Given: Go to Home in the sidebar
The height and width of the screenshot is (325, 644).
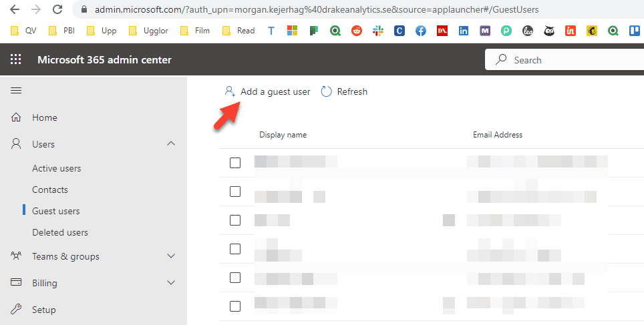Looking at the screenshot, I should click(45, 117).
